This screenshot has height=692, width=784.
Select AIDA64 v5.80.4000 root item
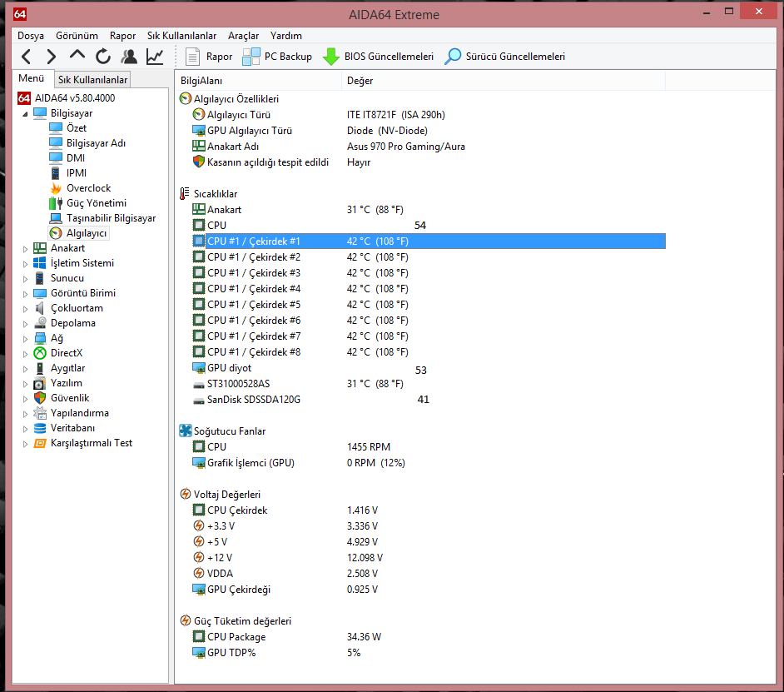(67, 98)
